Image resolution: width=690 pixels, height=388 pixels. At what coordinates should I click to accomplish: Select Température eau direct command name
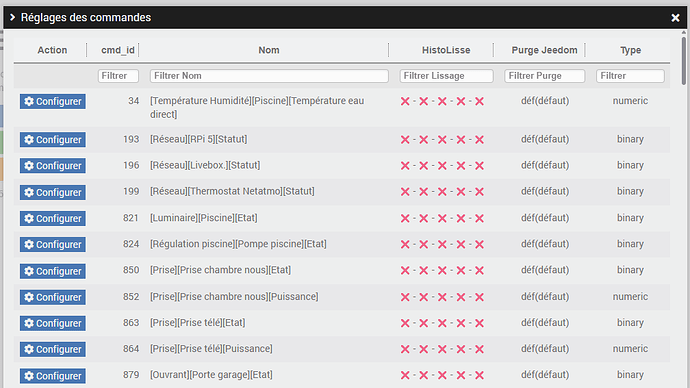[x=257, y=107]
